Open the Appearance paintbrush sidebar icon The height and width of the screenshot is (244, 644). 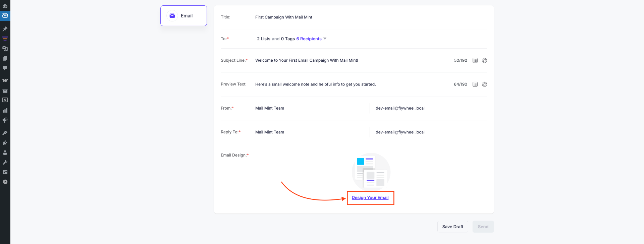[x=5, y=133]
